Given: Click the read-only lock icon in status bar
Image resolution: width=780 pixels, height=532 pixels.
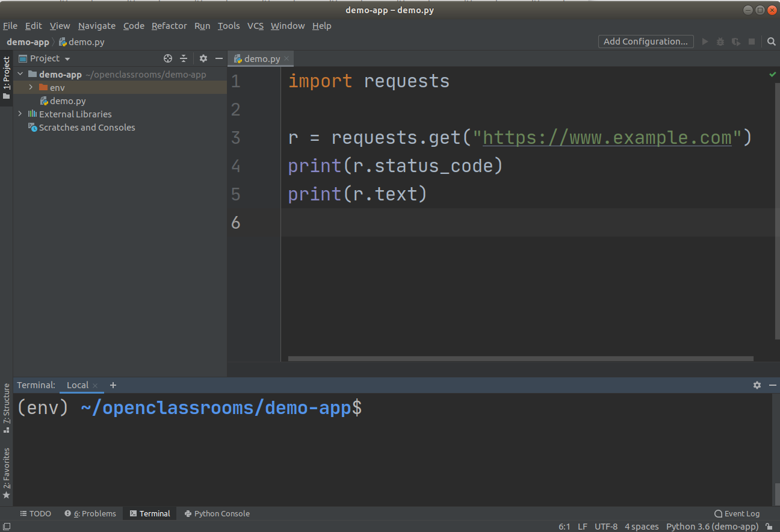Looking at the screenshot, I should pyautogui.click(x=769, y=527).
